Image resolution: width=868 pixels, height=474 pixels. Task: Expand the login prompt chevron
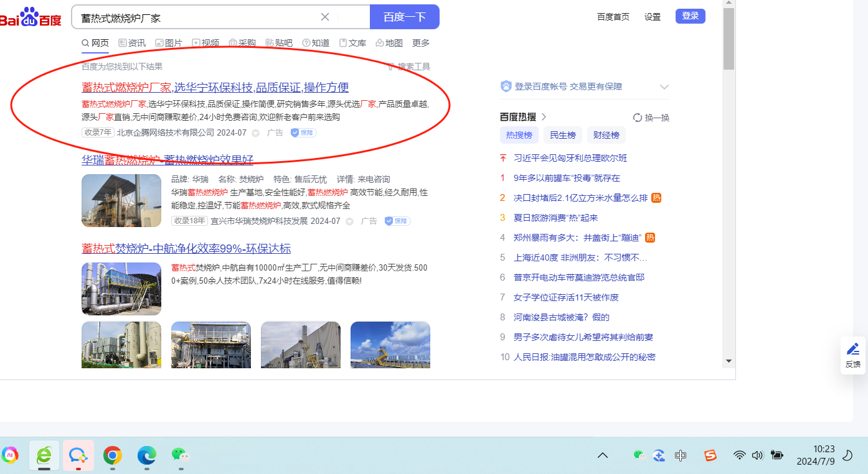click(x=664, y=87)
